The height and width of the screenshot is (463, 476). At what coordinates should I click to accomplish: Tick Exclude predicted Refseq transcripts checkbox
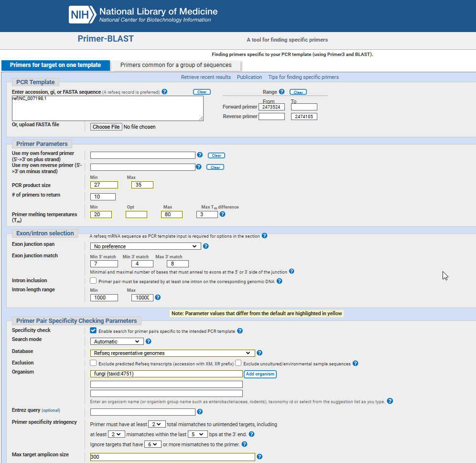point(93,363)
